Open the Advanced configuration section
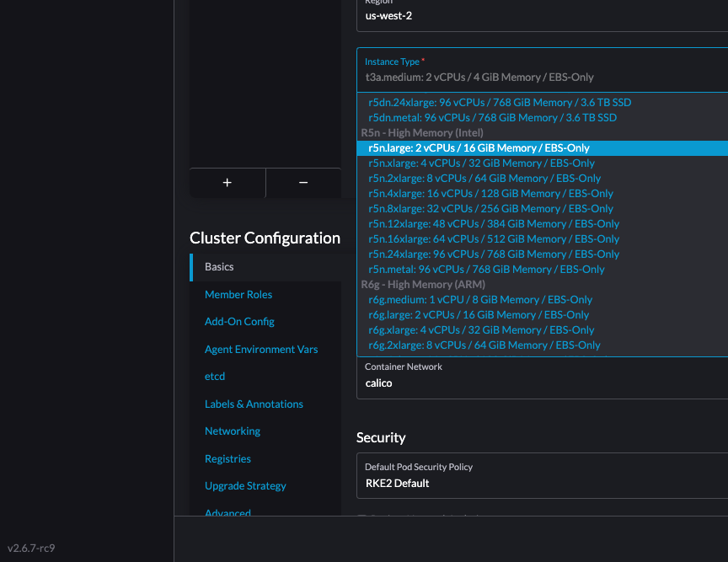728x562 pixels. click(x=227, y=513)
